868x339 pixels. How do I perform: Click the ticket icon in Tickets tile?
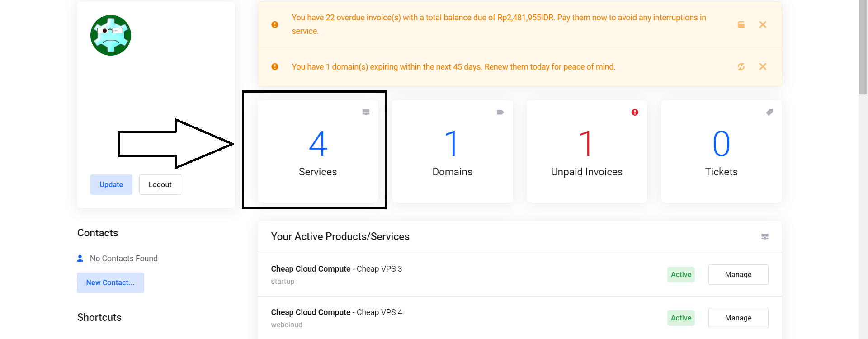[769, 112]
